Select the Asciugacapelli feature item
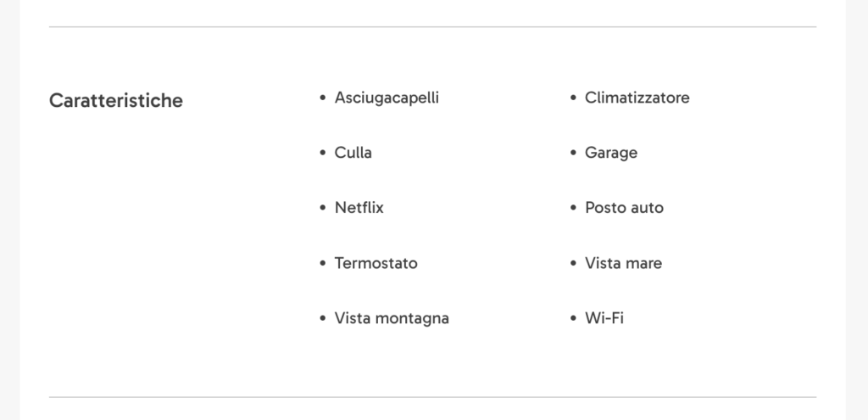Viewport: 868px width, 420px height. (x=387, y=98)
